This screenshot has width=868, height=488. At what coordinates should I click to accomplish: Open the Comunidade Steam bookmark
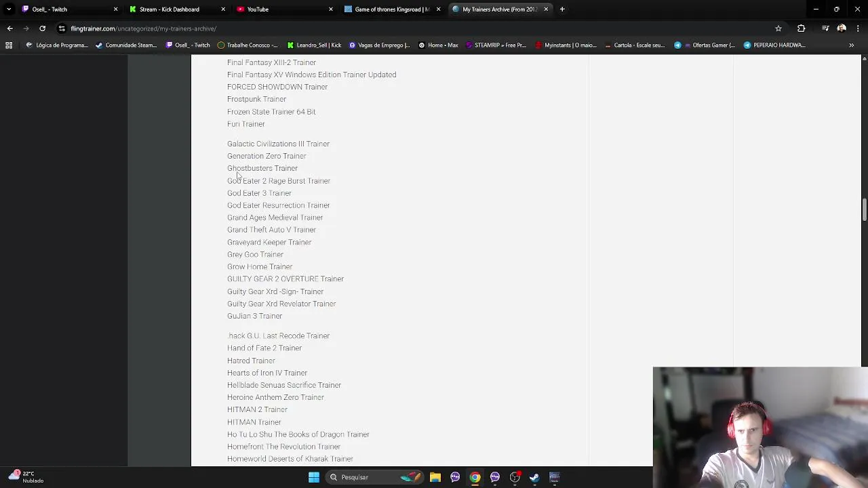(127, 45)
